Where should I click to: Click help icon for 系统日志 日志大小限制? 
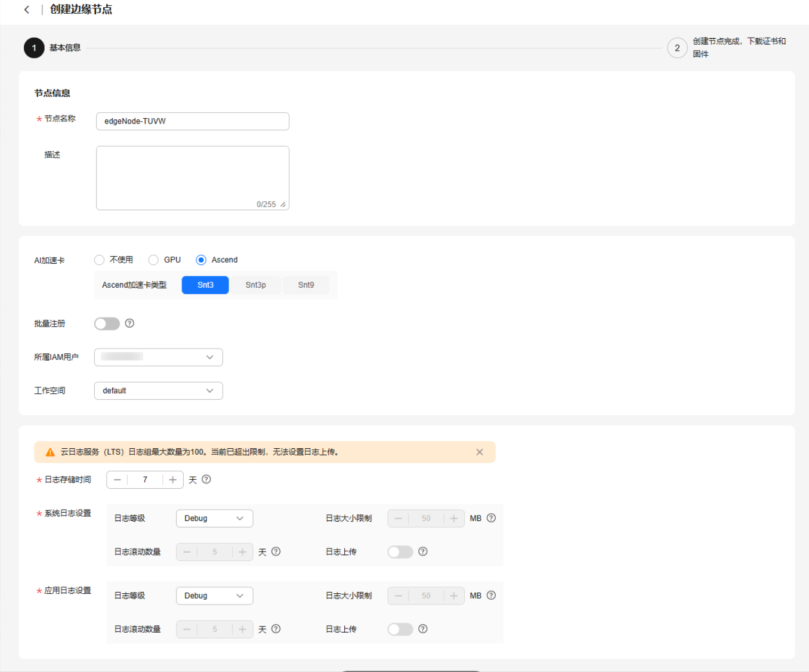click(491, 518)
